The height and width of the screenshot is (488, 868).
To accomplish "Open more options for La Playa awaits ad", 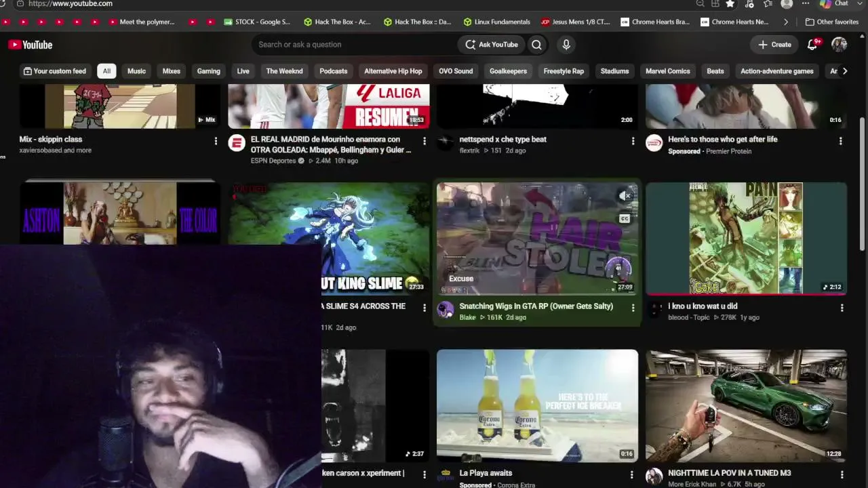I will 631,474.
